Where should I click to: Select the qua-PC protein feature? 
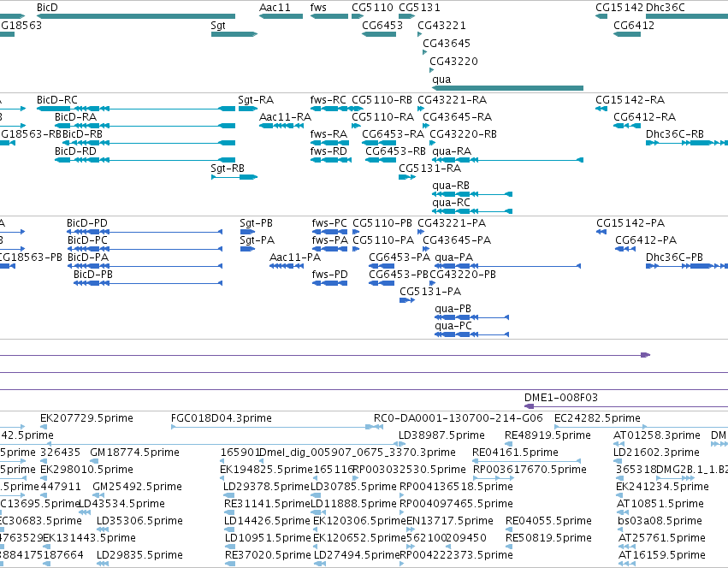471,334
